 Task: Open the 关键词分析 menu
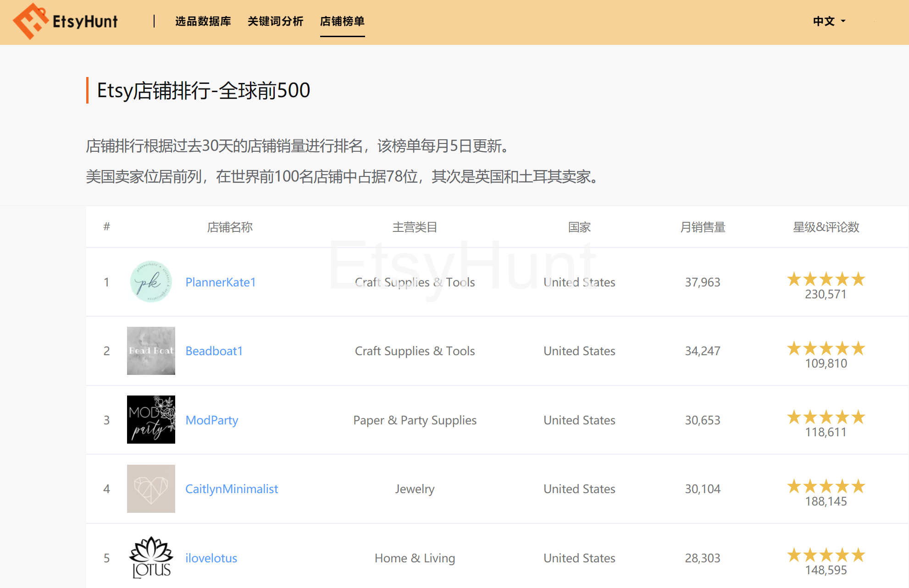(x=276, y=21)
